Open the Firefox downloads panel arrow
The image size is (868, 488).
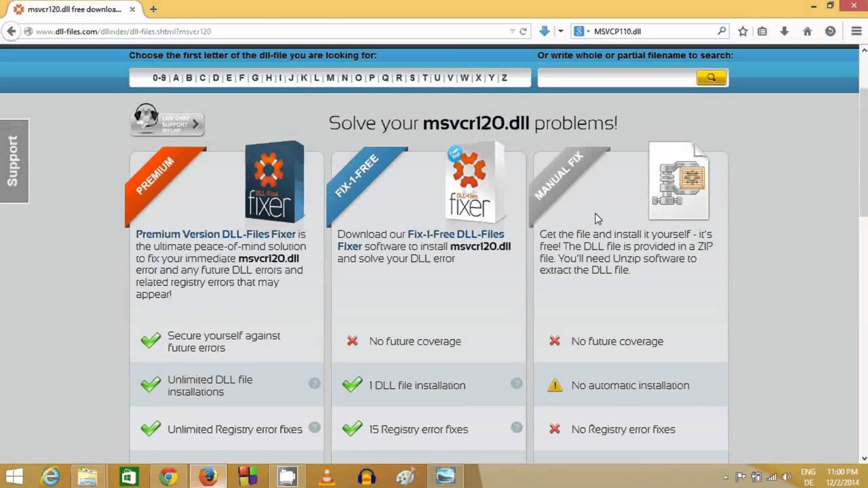click(x=785, y=31)
